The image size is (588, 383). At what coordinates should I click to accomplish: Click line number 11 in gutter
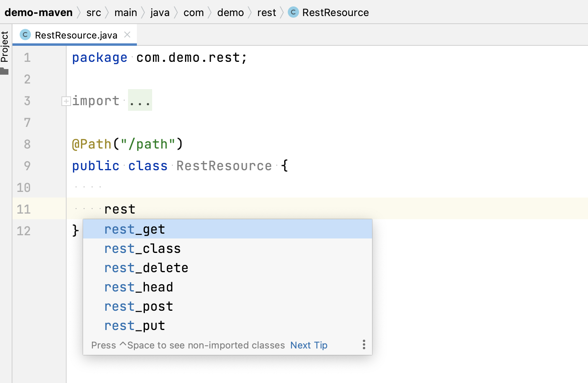tap(24, 210)
